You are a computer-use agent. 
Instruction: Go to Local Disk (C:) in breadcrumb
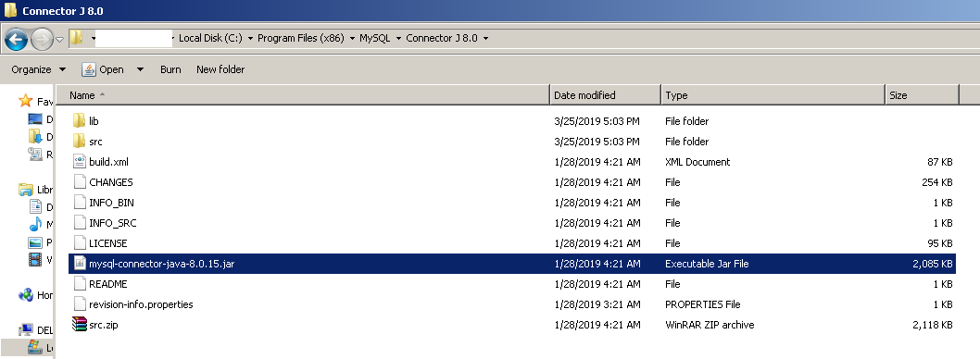[210, 38]
